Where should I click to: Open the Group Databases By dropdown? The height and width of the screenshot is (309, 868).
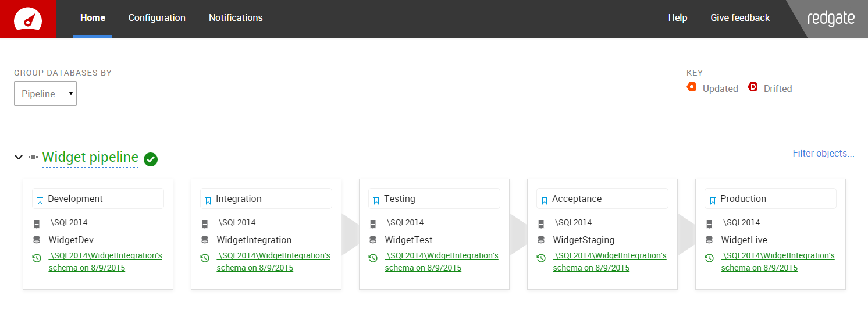(x=45, y=94)
